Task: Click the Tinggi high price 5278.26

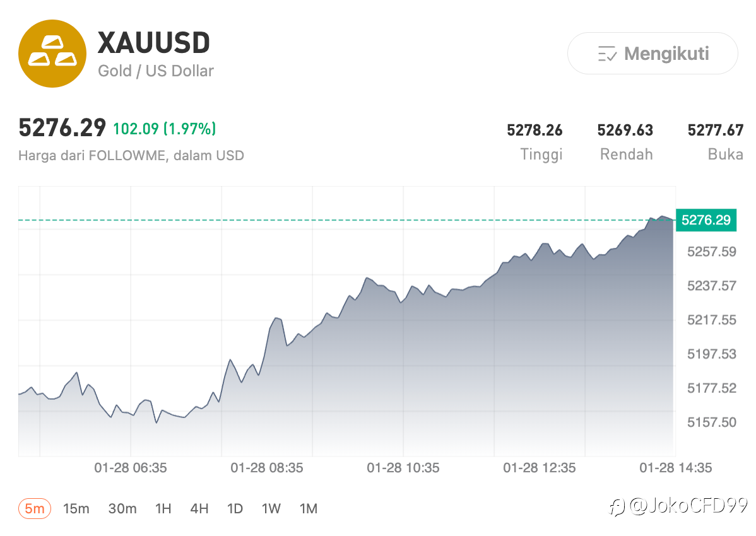Action: click(x=535, y=131)
